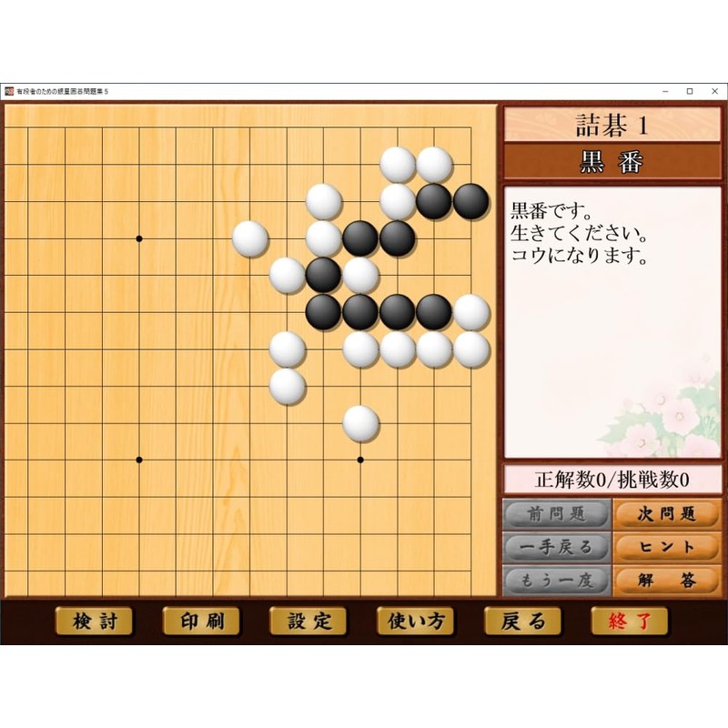Show the answer with 解答 button
Image resolution: width=728 pixels, height=728 pixels.
667,579
